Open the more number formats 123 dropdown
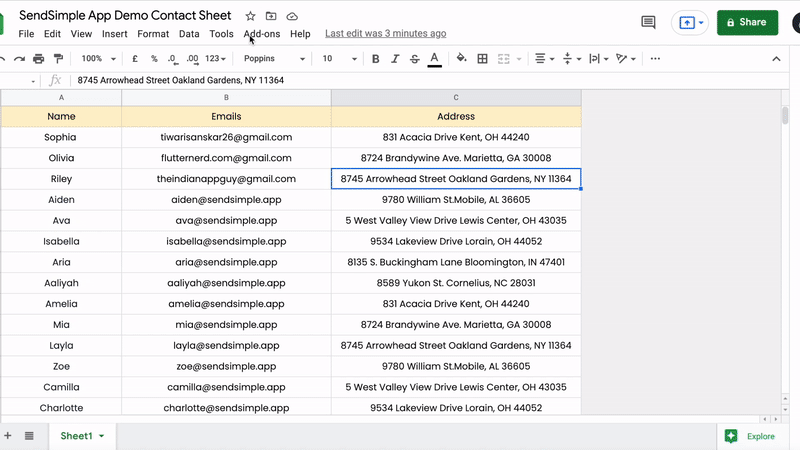The image size is (800, 450). pos(215,59)
